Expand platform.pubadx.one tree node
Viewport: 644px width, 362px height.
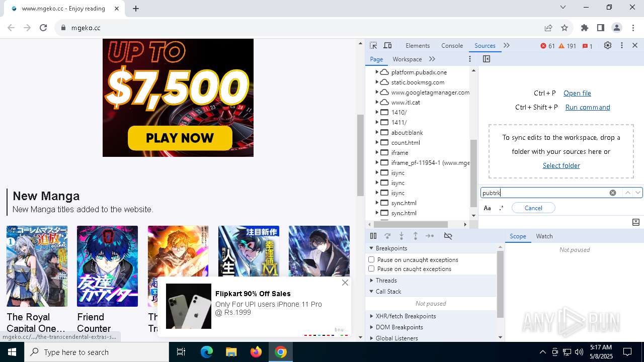(377, 72)
